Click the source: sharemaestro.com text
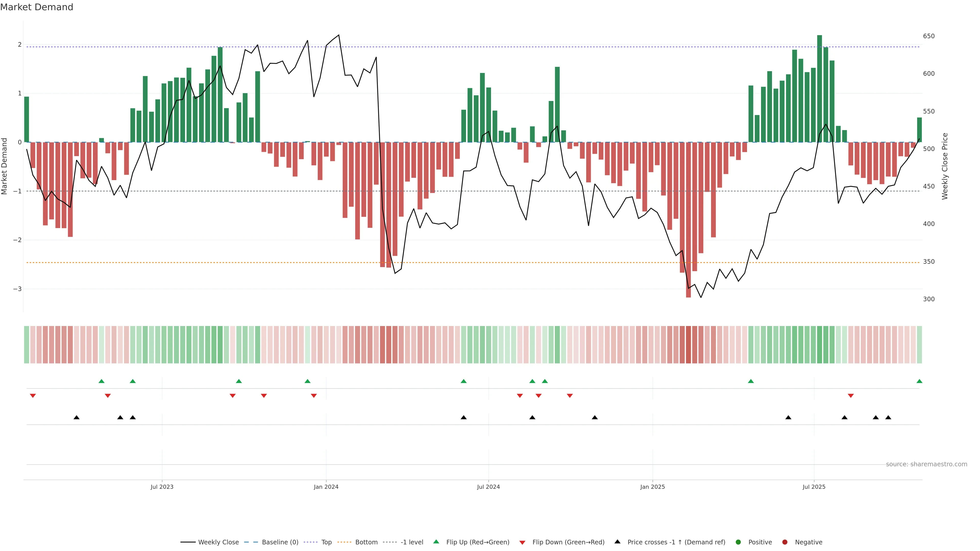 coord(926,464)
